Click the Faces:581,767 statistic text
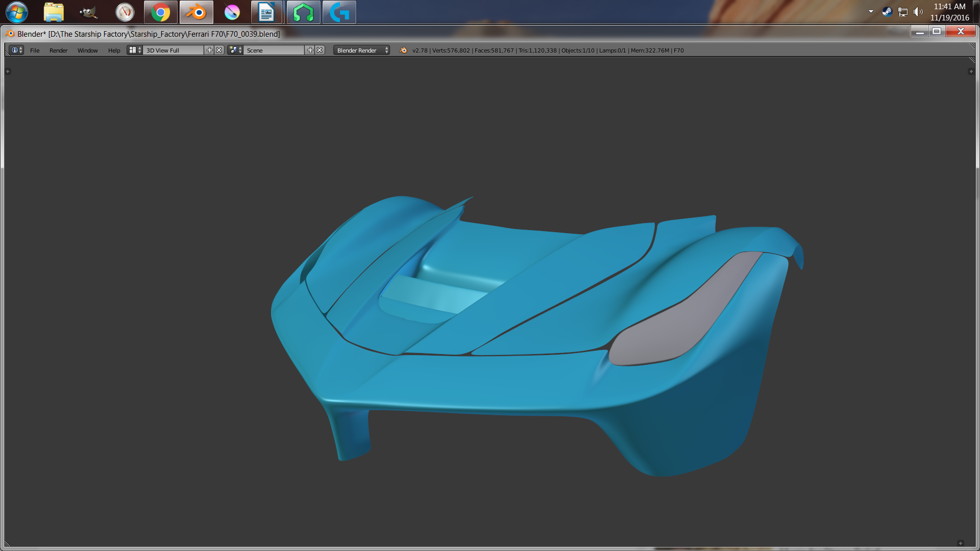This screenshot has height=551, width=980. (494, 51)
